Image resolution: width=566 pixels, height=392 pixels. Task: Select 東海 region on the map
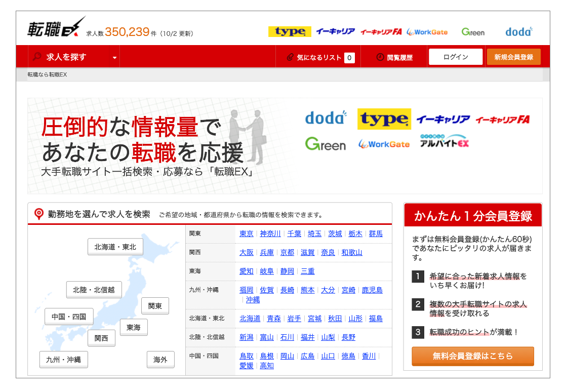click(x=134, y=327)
